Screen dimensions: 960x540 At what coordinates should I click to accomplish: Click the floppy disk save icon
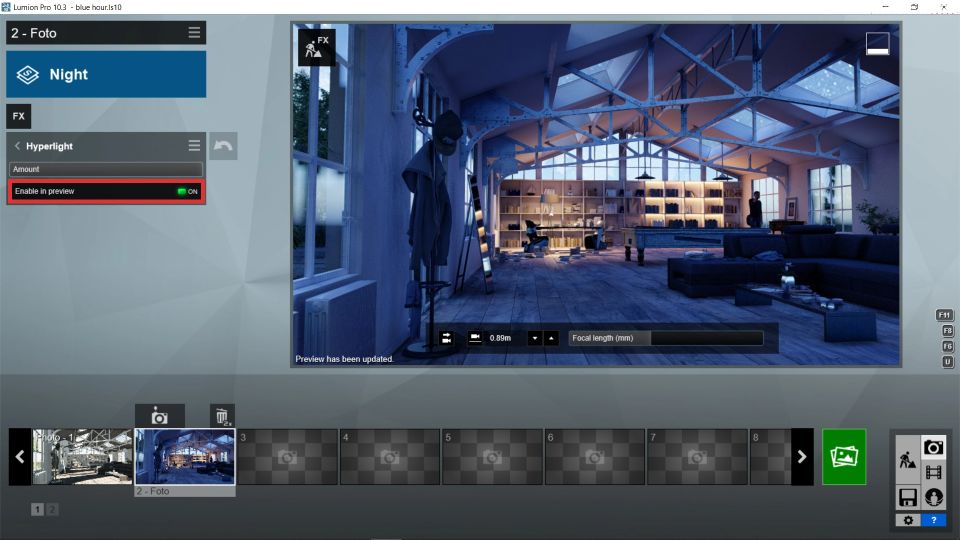[907, 497]
